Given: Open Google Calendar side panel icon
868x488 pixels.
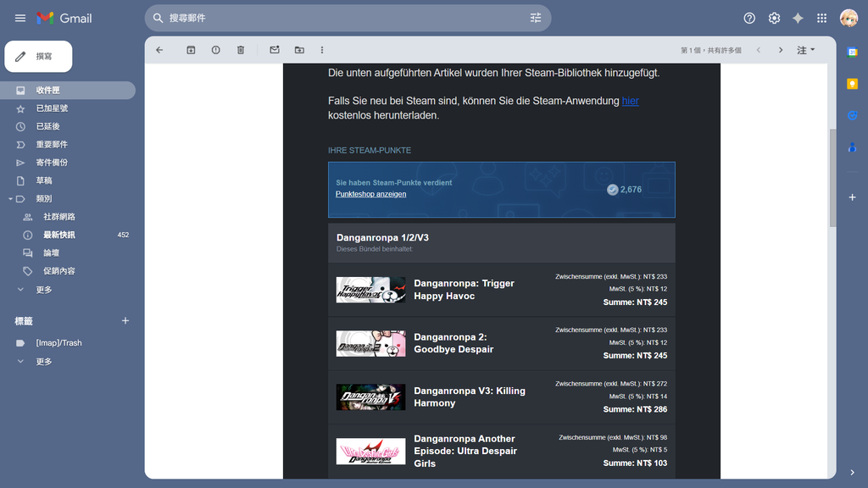Looking at the screenshot, I should click(x=853, y=53).
